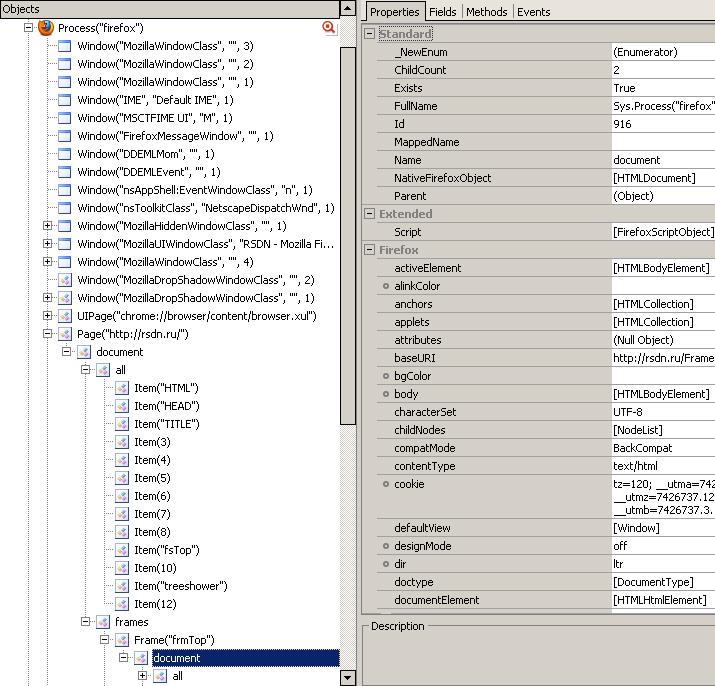715x686 pixels.
Task: Click the icon beside Item("HTML")
Action: tap(122, 388)
